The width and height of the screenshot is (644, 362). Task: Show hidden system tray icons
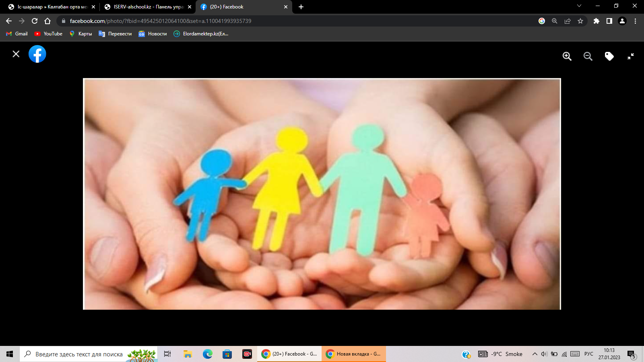(535, 354)
